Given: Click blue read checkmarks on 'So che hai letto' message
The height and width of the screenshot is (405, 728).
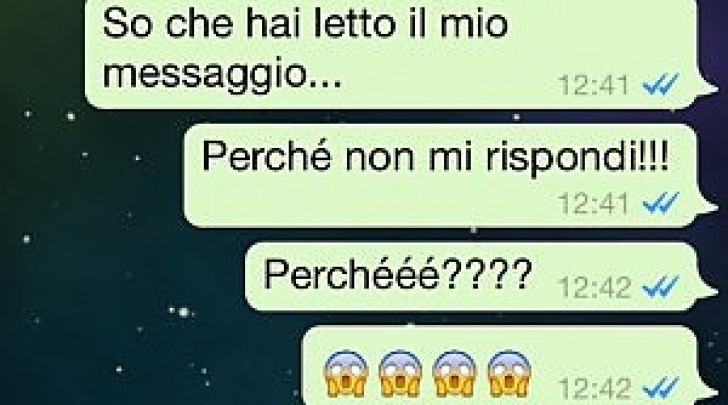Looking at the screenshot, I should [x=661, y=85].
